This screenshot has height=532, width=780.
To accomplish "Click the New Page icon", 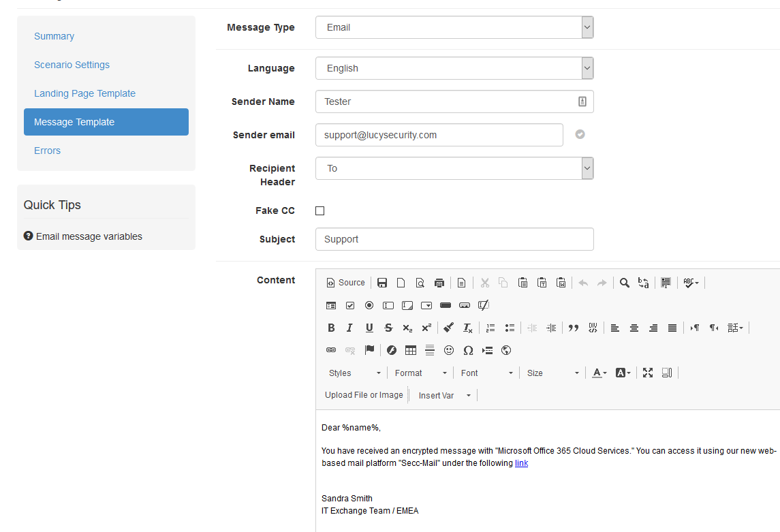I will [401, 283].
